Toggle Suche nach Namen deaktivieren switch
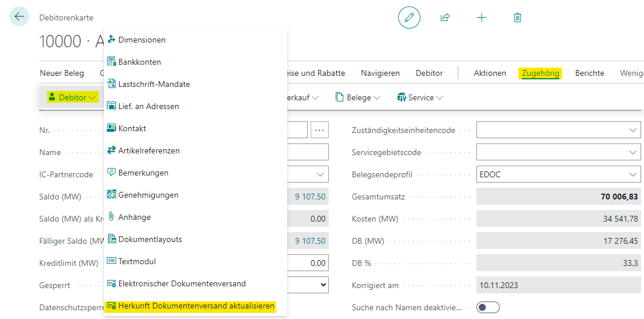This screenshot has height=319, width=644. pyautogui.click(x=488, y=307)
